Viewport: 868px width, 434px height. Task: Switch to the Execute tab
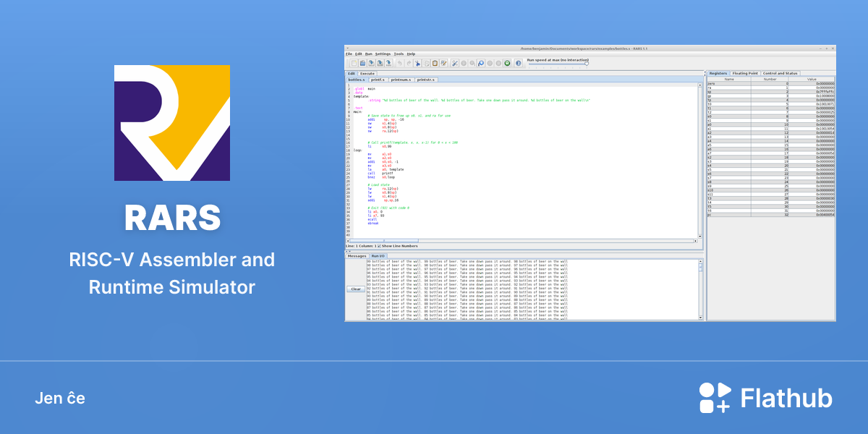click(367, 73)
